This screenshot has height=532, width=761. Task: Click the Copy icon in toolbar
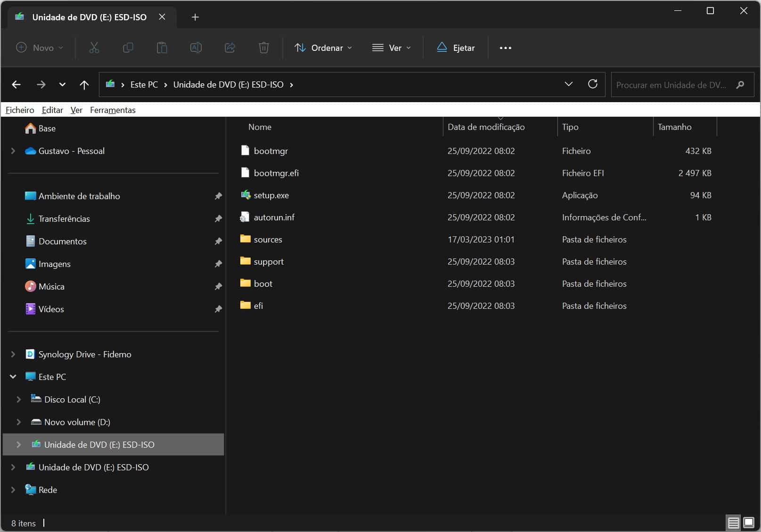(x=128, y=48)
